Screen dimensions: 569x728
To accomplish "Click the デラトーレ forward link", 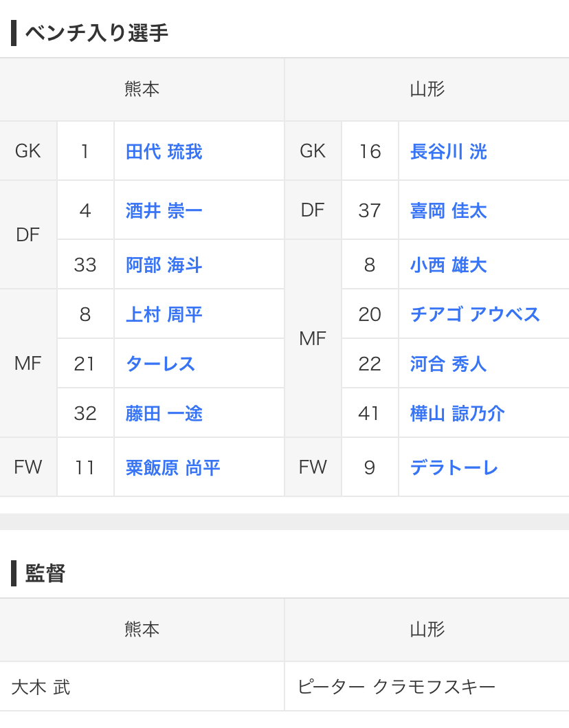I will (454, 468).
